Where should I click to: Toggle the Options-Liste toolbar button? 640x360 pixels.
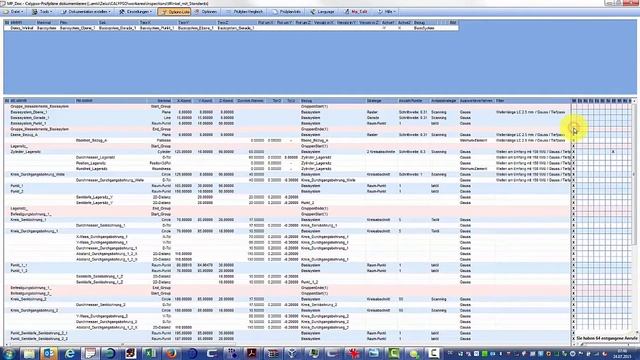174,12
